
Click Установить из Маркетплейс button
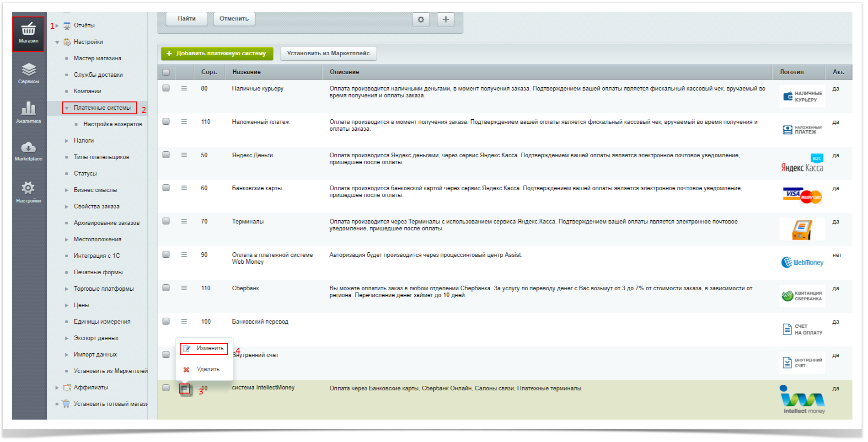pyautogui.click(x=328, y=53)
